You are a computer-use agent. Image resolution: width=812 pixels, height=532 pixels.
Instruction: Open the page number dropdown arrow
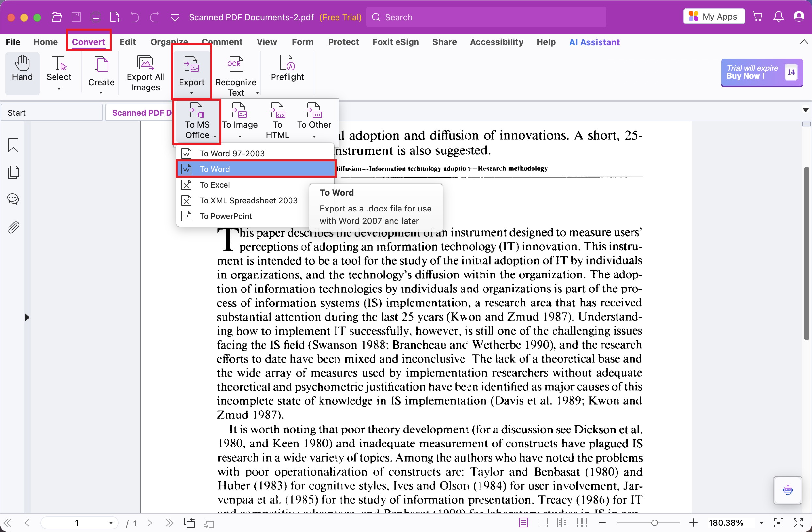coord(111,523)
